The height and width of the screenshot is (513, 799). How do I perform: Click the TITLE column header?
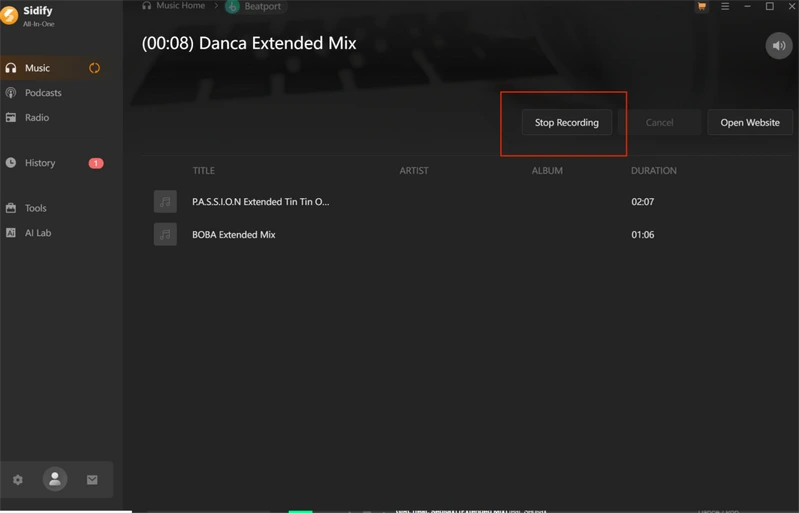point(203,171)
